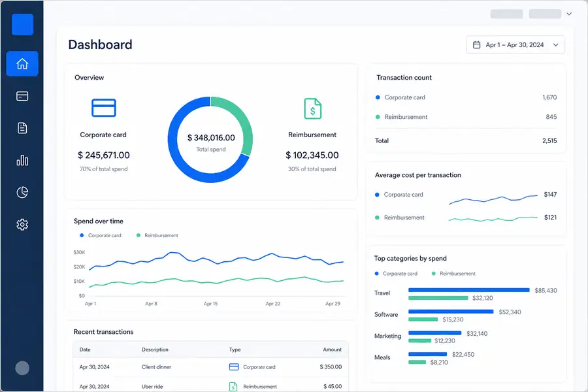Viewport: 588px width, 392px height.
Task: Open the Settings gear in the sidebar
Action: pos(22,224)
